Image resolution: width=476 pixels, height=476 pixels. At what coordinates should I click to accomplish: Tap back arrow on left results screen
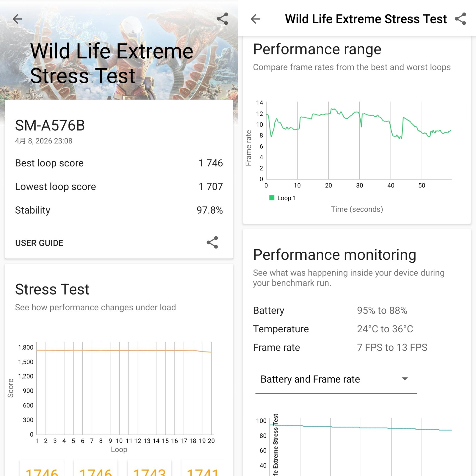point(18,19)
